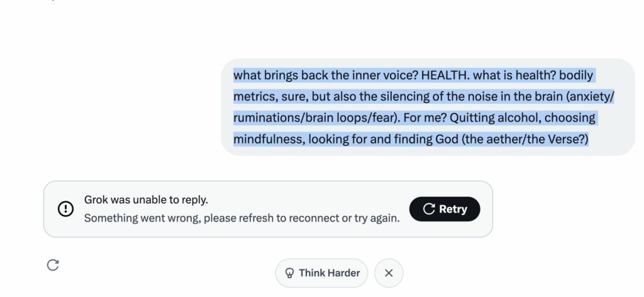Click the word 'bodily' in the message
Image resolution: width=644 pixels, height=297 pixels.
pyautogui.click(x=576, y=76)
